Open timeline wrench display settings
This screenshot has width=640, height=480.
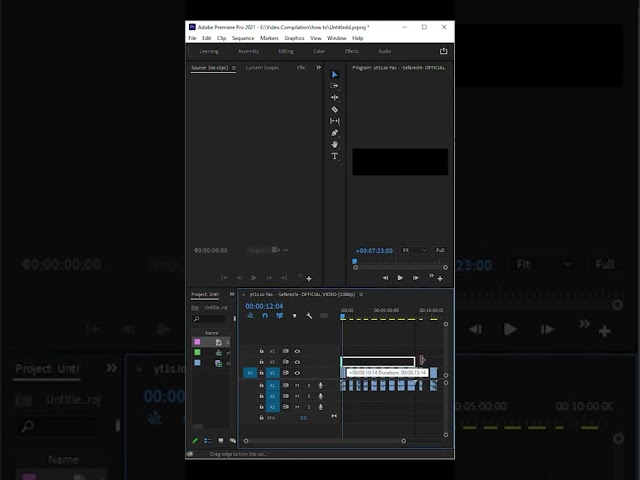tap(309, 316)
